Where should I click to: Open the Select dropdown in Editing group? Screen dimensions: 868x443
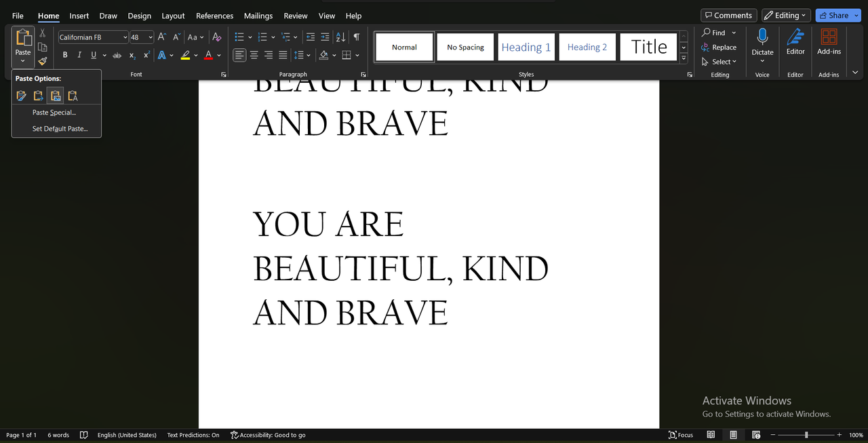(720, 62)
